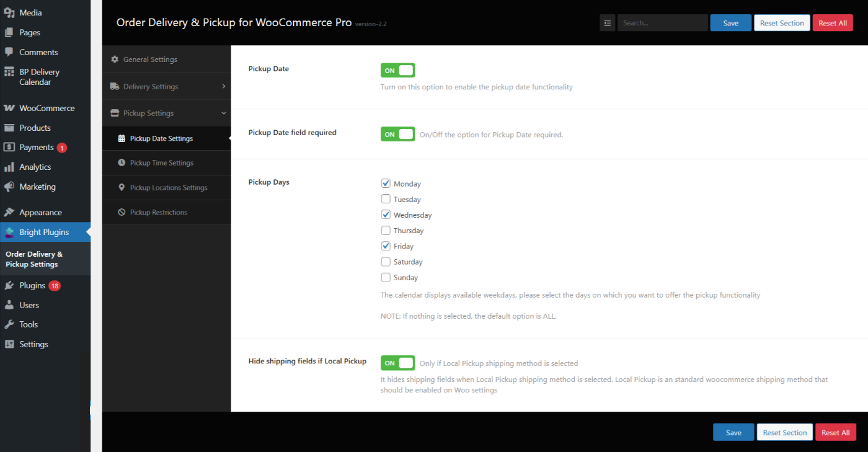Click the map pin Pickup Locations icon
Viewport: 868px width, 452px height.
coord(122,187)
